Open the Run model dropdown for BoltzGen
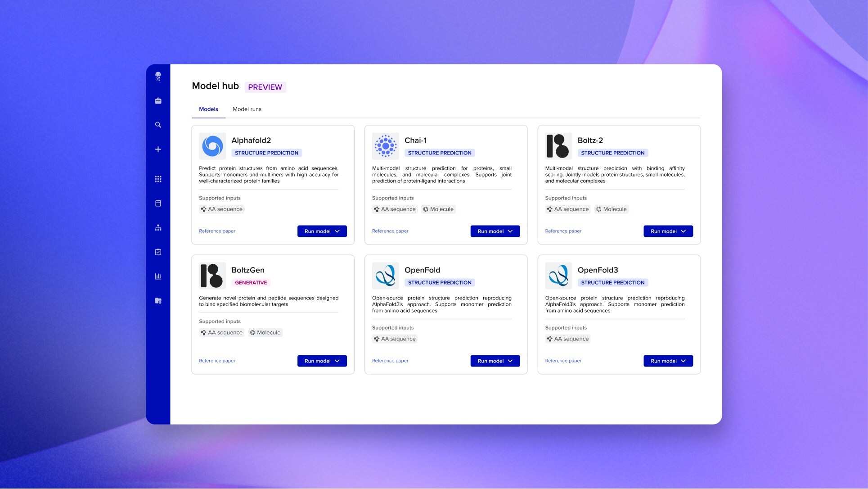 coord(322,361)
